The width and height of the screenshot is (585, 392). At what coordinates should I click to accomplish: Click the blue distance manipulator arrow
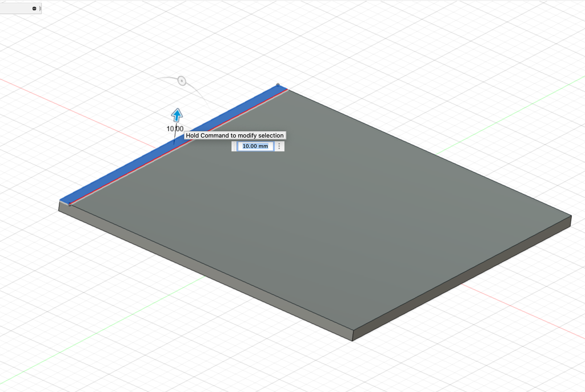click(177, 115)
